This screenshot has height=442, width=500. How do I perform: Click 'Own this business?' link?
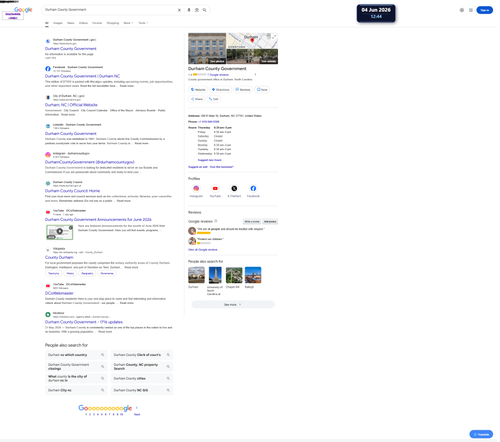tap(222, 167)
